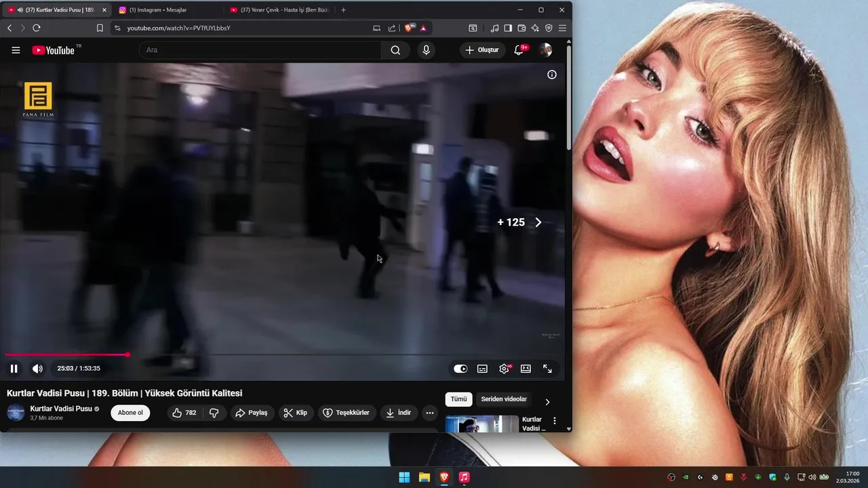The image size is (868, 488).
Task: Open Brave Shields lion icon
Action: [x=409, y=28]
